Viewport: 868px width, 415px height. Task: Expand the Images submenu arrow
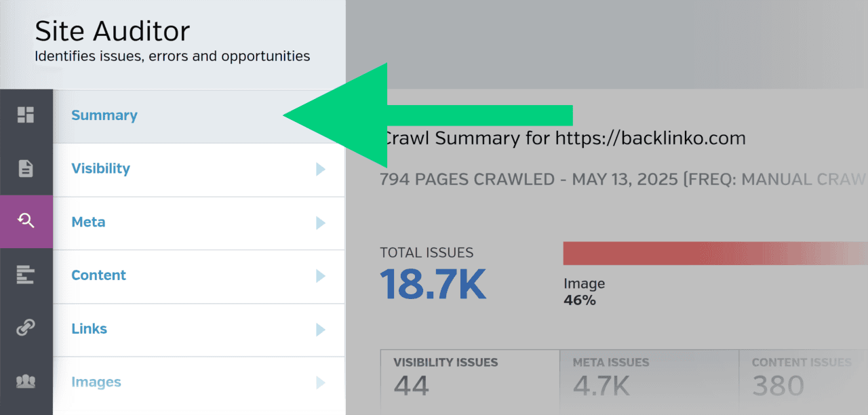click(x=321, y=383)
